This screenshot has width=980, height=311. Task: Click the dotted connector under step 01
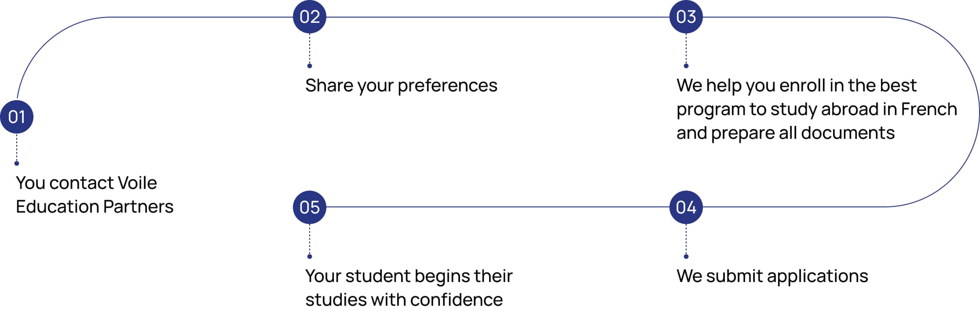(17, 148)
